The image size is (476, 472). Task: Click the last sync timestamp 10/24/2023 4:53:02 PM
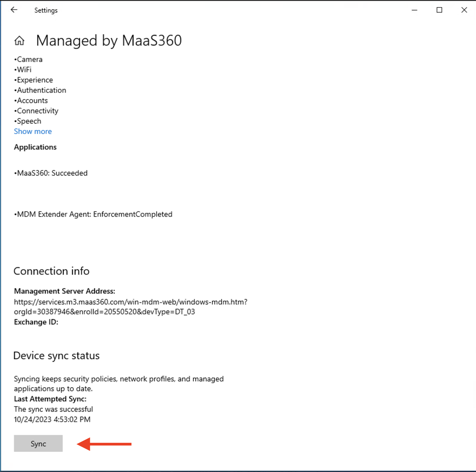(52, 420)
